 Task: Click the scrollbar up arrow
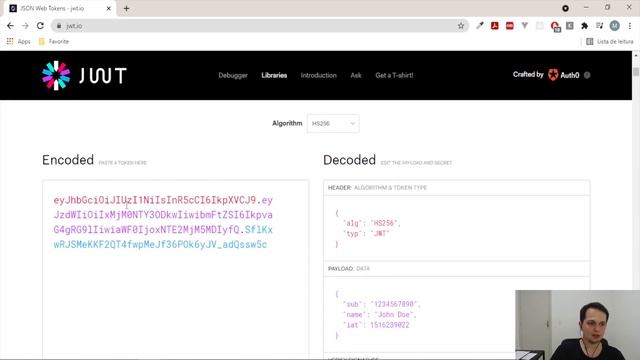pyautogui.click(x=636, y=55)
